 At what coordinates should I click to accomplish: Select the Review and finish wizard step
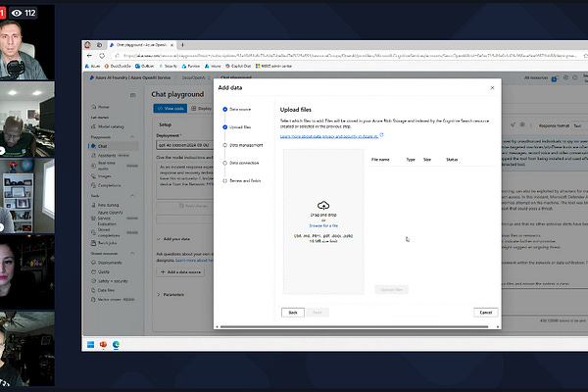click(x=242, y=180)
